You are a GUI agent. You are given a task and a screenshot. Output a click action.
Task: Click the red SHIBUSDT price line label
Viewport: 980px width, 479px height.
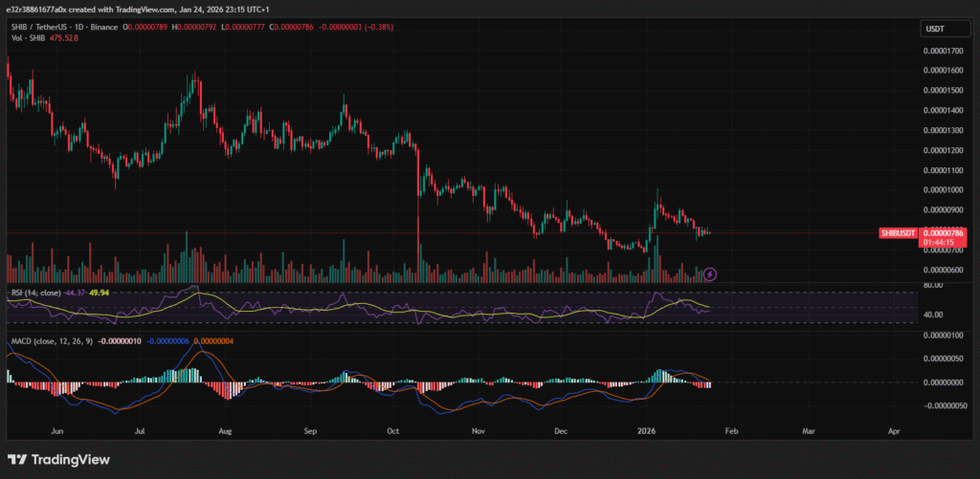click(x=899, y=232)
